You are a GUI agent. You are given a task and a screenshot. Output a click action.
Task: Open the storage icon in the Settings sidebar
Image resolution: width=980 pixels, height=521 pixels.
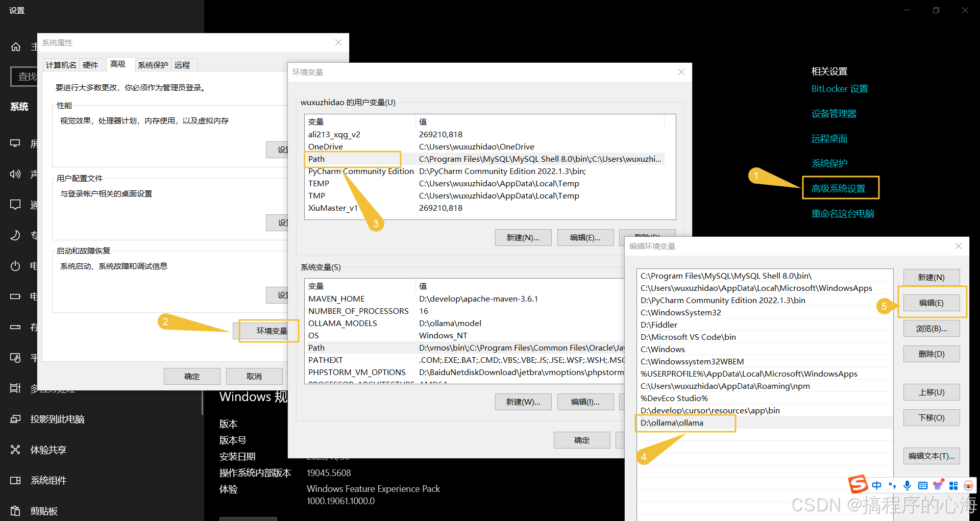(16, 327)
